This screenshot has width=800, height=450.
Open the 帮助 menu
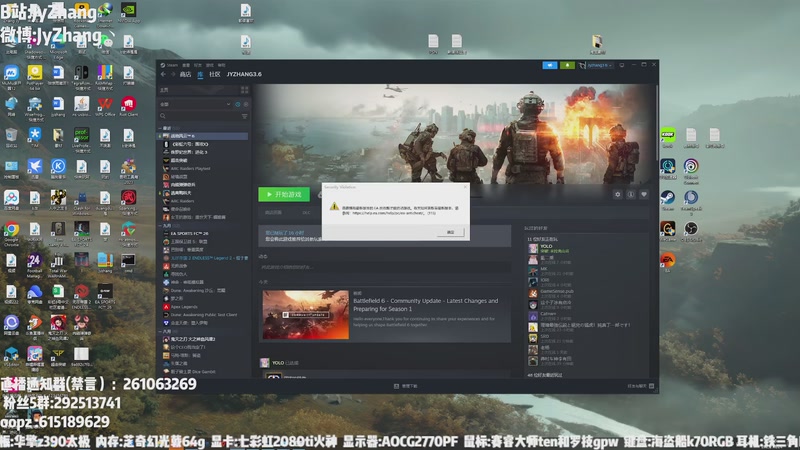(222, 65)
